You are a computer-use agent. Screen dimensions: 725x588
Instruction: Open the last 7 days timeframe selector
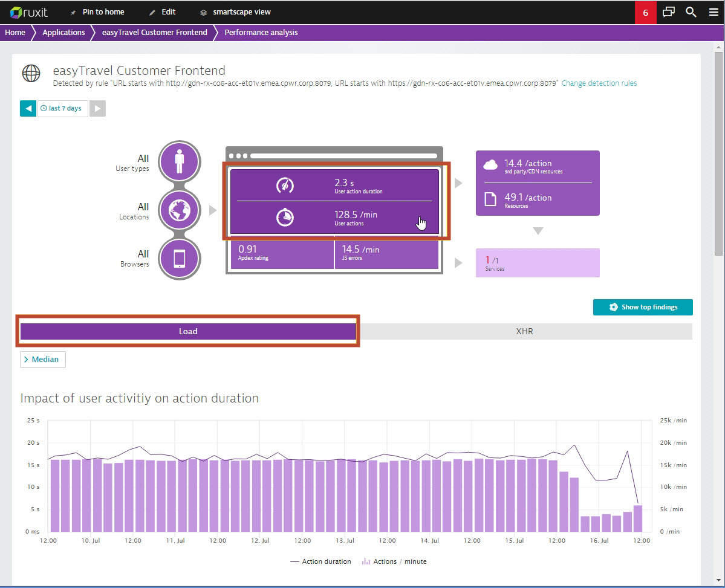(62, 108)
